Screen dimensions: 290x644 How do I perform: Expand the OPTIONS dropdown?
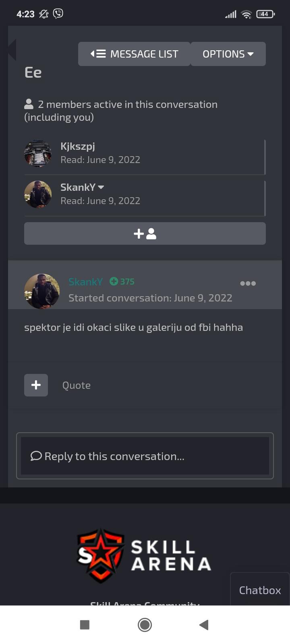(x=228, y=54)
